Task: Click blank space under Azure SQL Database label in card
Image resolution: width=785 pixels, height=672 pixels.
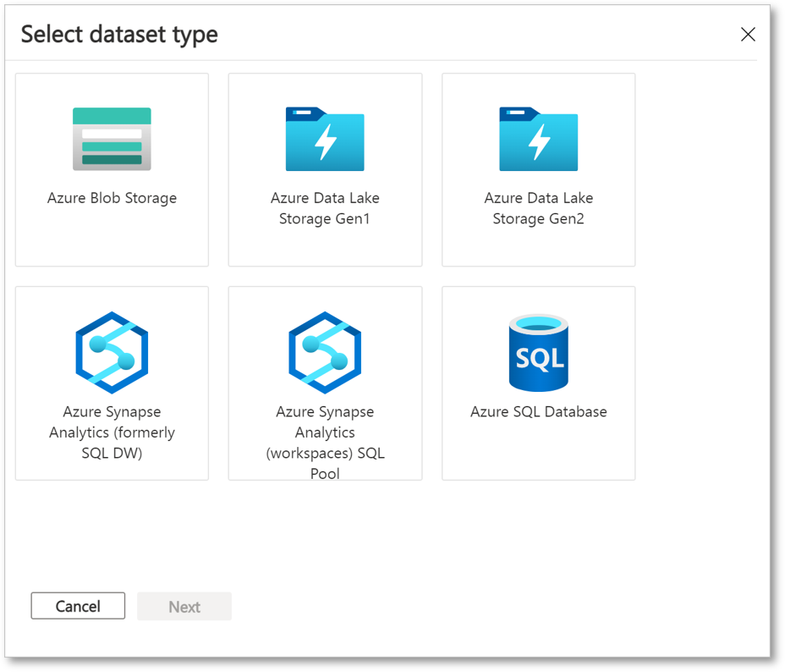Action: click(539, 452)
